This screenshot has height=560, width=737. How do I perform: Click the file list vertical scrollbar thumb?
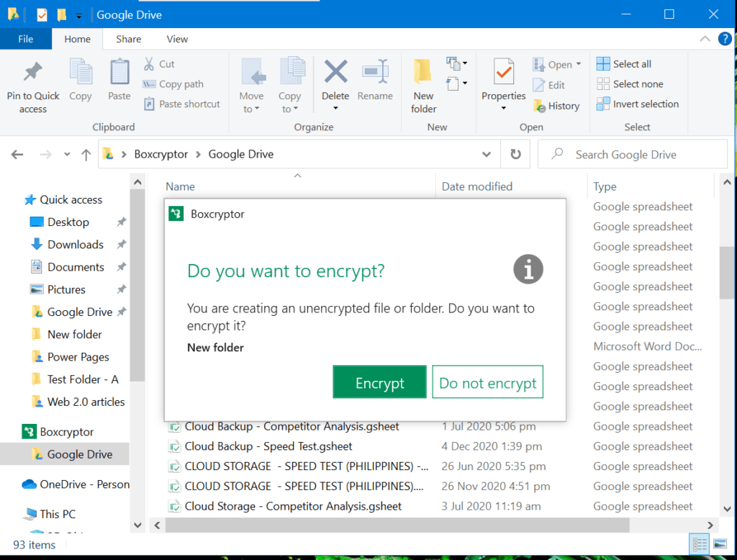[727, 272]
